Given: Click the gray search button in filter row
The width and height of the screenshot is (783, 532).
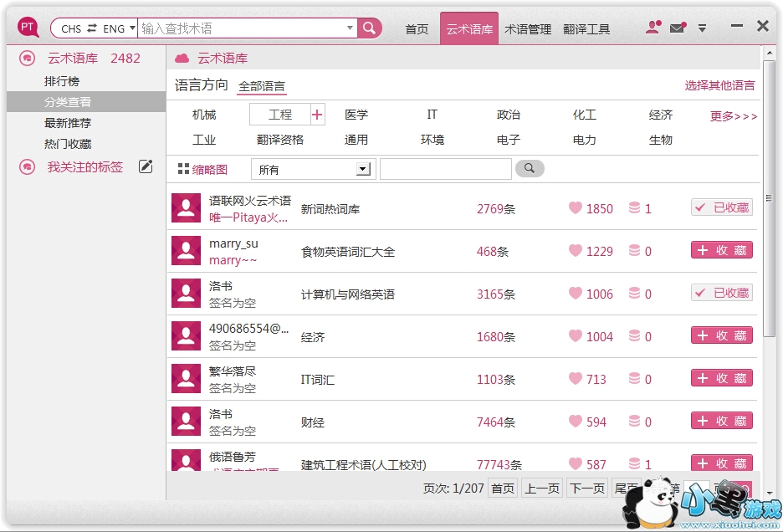Looking at the screenshot, I should coord(529,169).
